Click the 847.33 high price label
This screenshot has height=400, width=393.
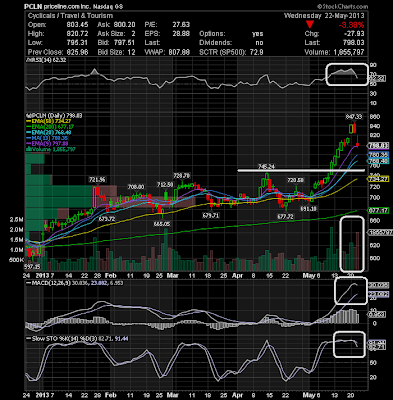tap(354, 116)
